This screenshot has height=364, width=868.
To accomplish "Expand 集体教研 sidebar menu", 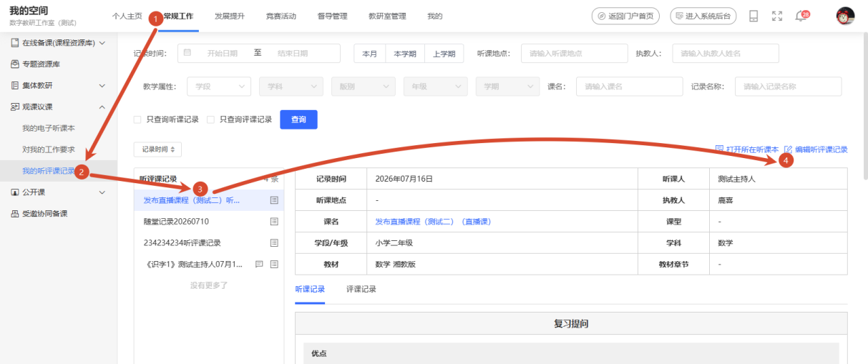I will (x=59, y=85).
